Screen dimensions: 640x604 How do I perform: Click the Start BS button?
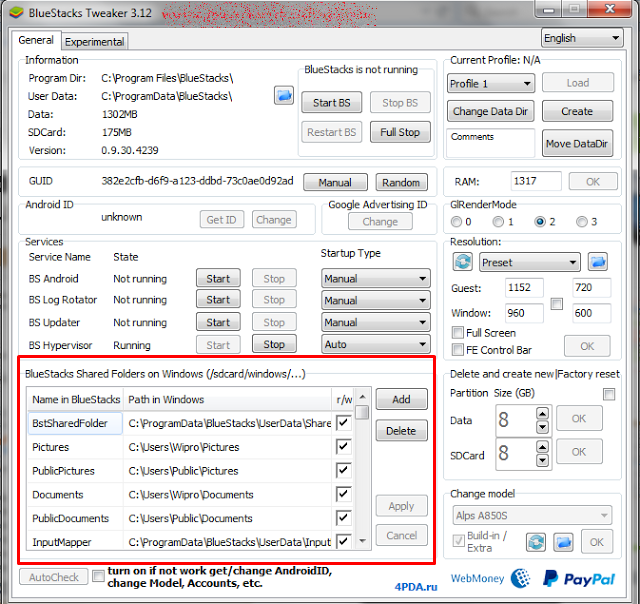[x=331, y=102]
